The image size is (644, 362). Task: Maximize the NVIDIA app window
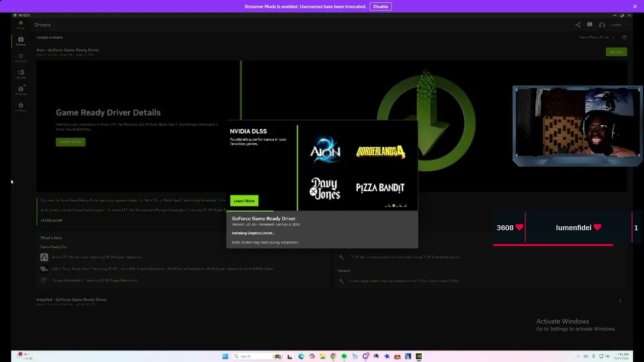click(x=622, y=15)
